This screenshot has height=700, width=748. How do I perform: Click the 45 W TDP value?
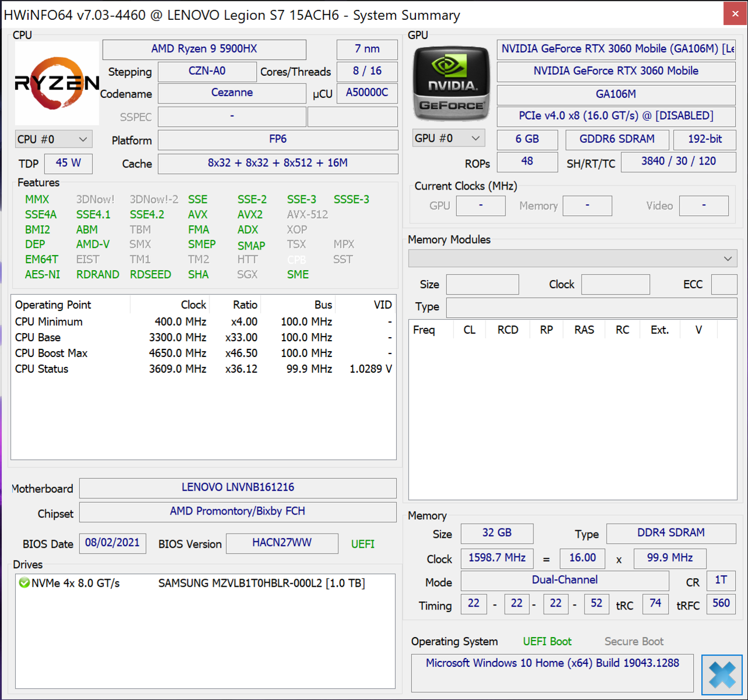pyautogui.click(x=68, y=163)
